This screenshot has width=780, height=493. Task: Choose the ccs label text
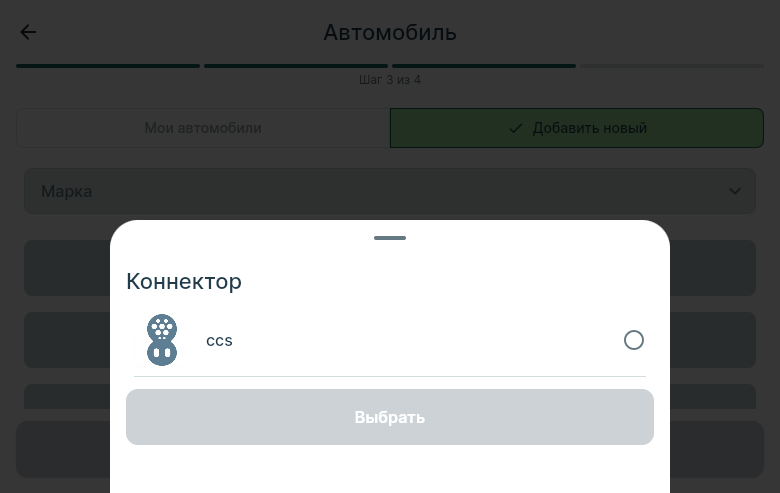pos(219,341)
